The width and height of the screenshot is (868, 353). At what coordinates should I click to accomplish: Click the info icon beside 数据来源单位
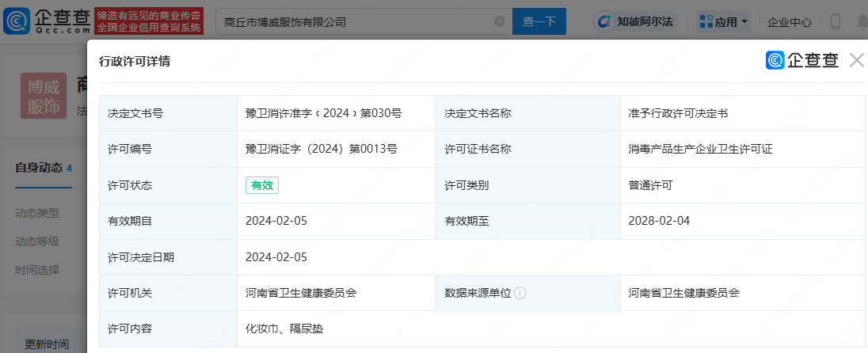click(520, 293)
